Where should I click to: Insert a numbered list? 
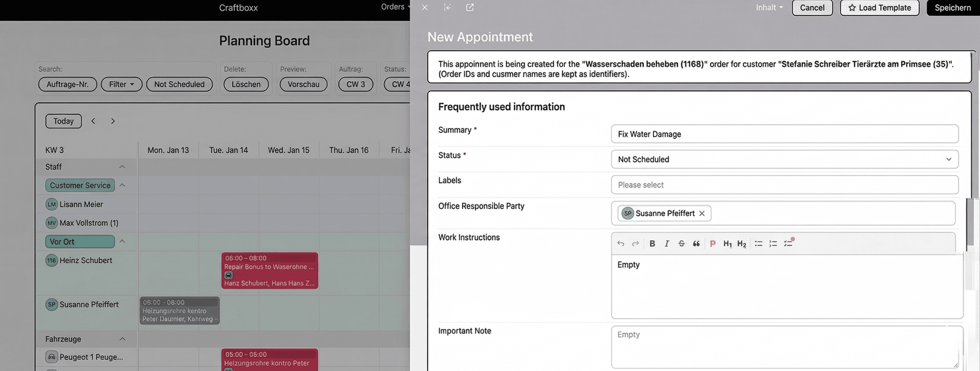[x=773, y=244]
